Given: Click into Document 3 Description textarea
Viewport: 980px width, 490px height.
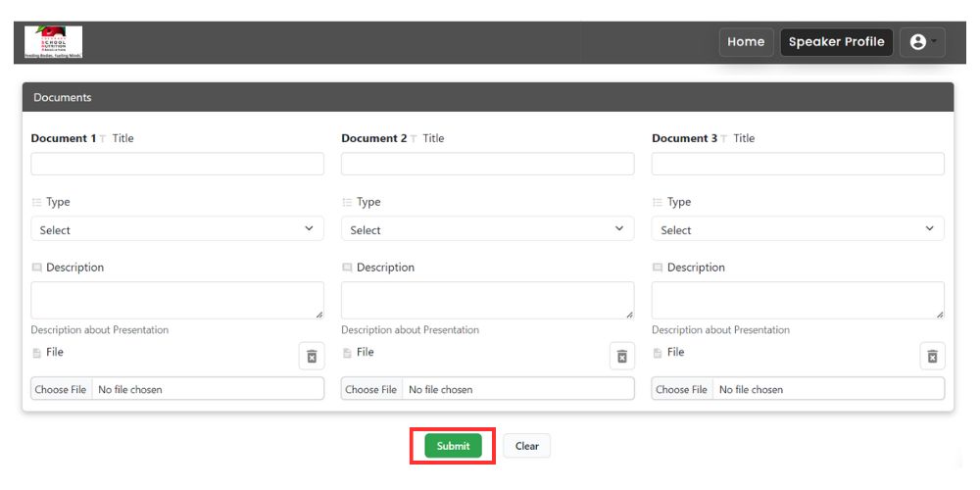Looking at the screenshot, I should click(x=798, y=300).
